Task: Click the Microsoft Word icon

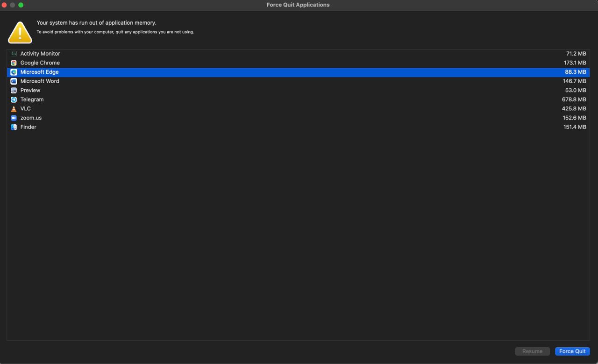Action: pos(14,81)
